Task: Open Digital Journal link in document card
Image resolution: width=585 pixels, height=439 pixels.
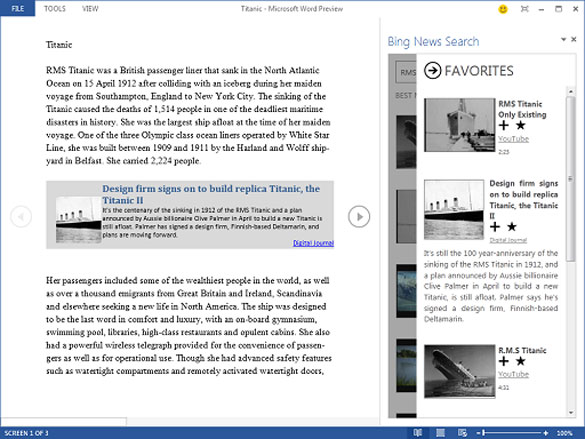Action: pyautogui.click(x=313, y=243)
